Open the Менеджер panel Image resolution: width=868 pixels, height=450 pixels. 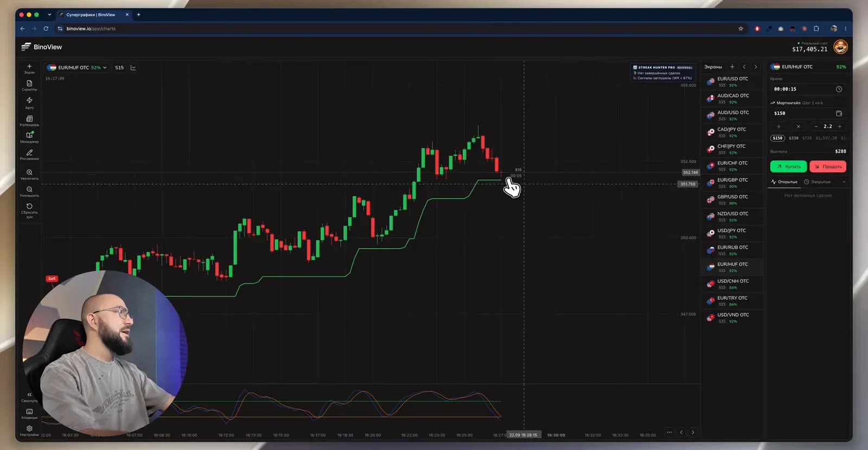pos(29,137)
